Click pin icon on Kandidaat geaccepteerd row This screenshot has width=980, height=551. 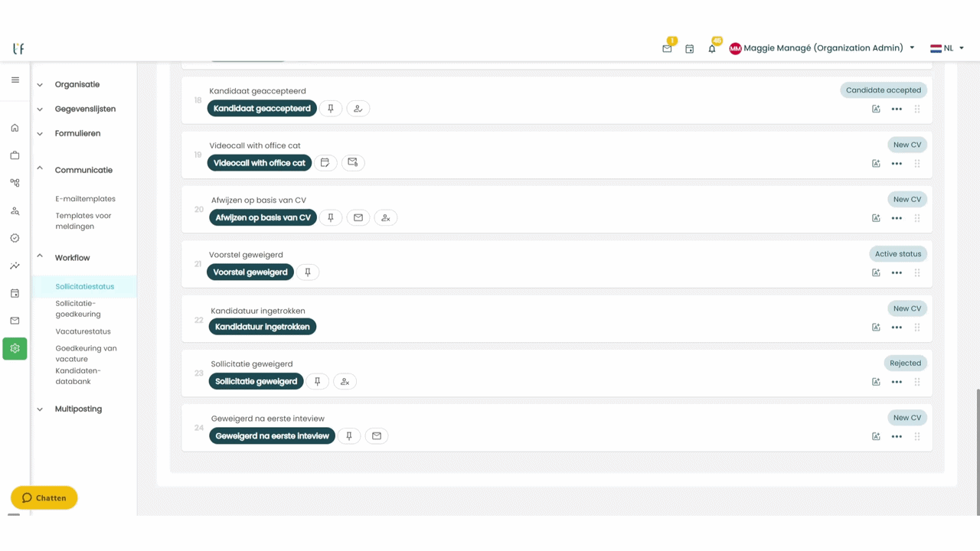coord(331,109)
